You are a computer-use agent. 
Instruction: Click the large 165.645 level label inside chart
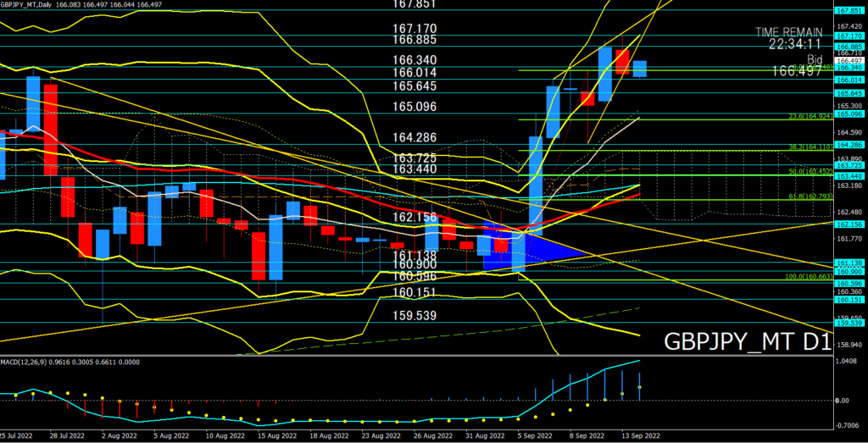415,86
